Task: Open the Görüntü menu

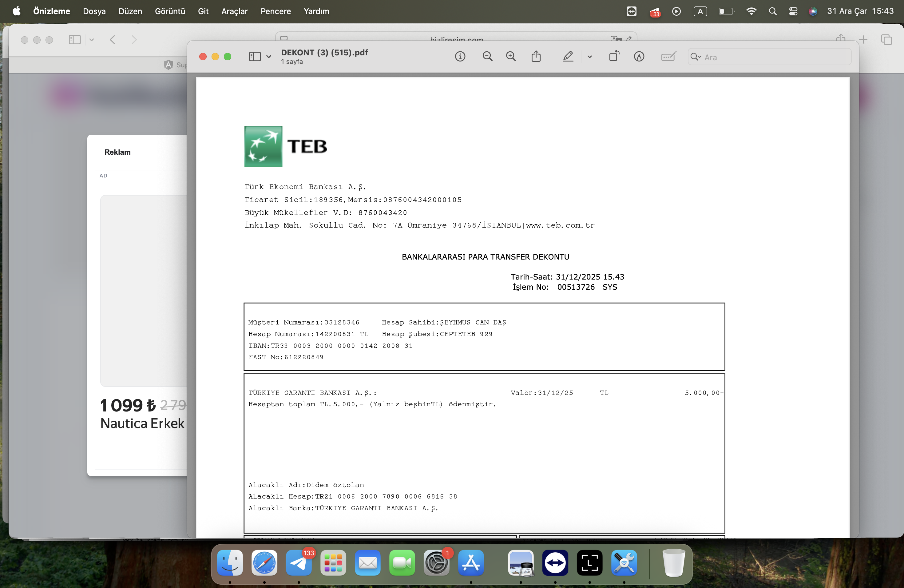Action: [x=170, y=11]
